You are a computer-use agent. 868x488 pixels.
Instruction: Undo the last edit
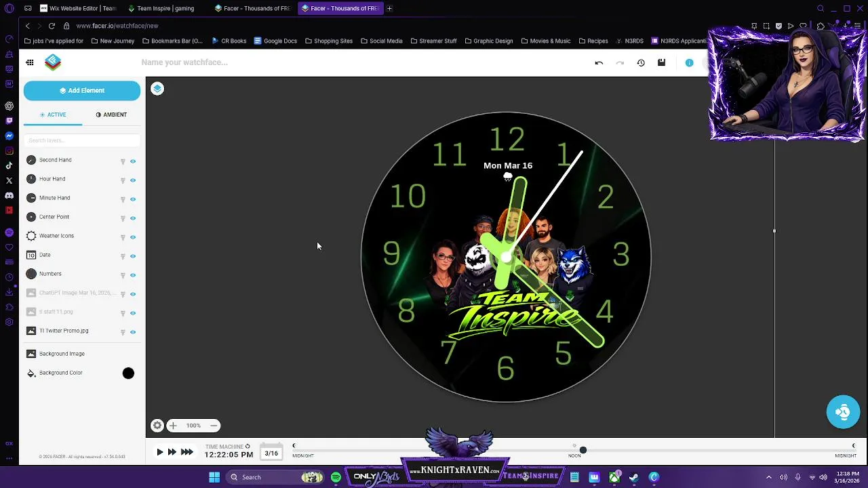click(599, 63)
